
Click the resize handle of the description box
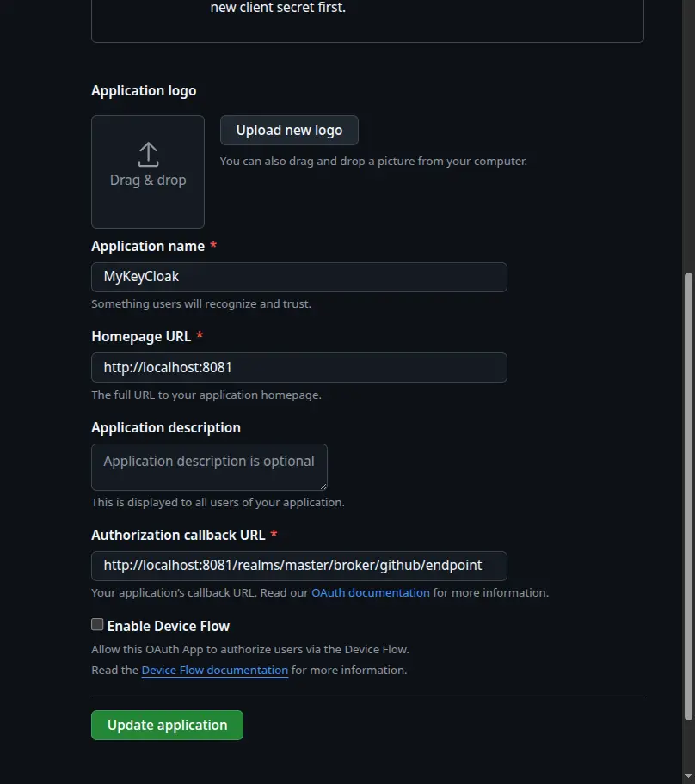[323, 486]
